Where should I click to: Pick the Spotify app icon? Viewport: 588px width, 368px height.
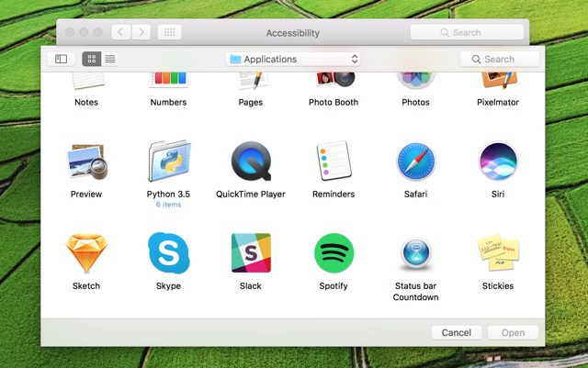(x=334, y=253)
